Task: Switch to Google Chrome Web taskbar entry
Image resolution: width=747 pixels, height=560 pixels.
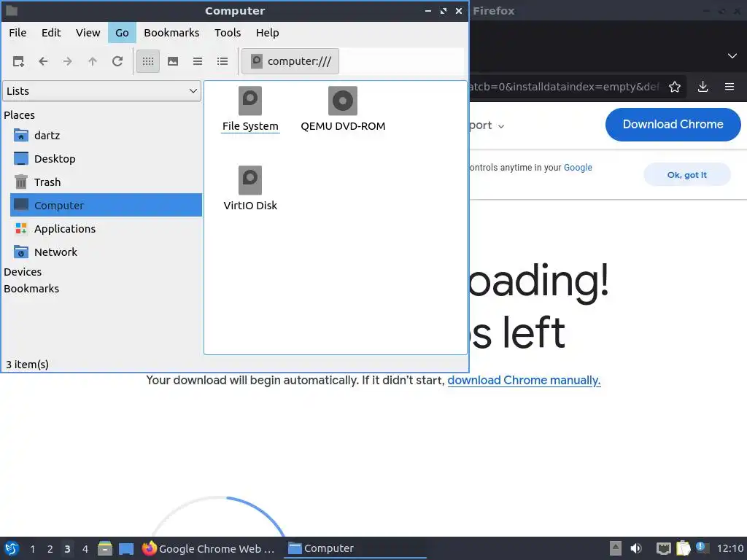Action: coord(209,548)
